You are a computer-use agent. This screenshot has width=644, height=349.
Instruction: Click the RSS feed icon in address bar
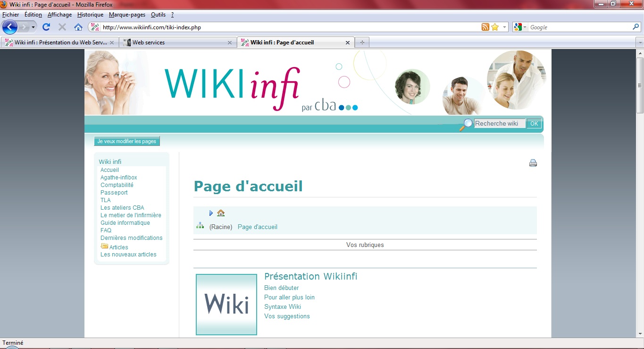pyautogui.click(x=485, y=27)
